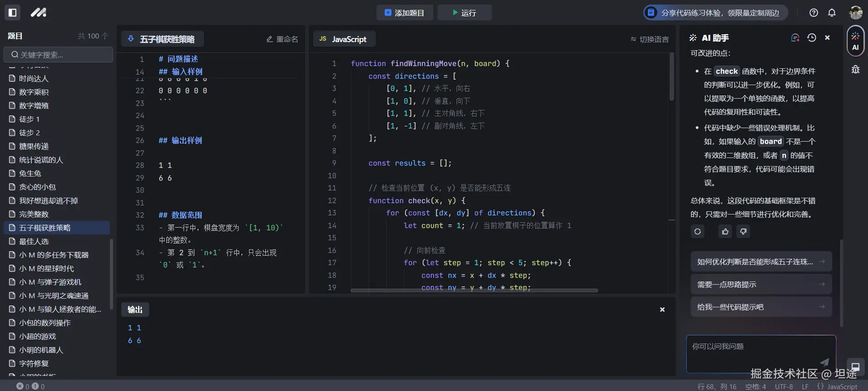
Task: Open the help question mark icon
Action: pos(814,13)
